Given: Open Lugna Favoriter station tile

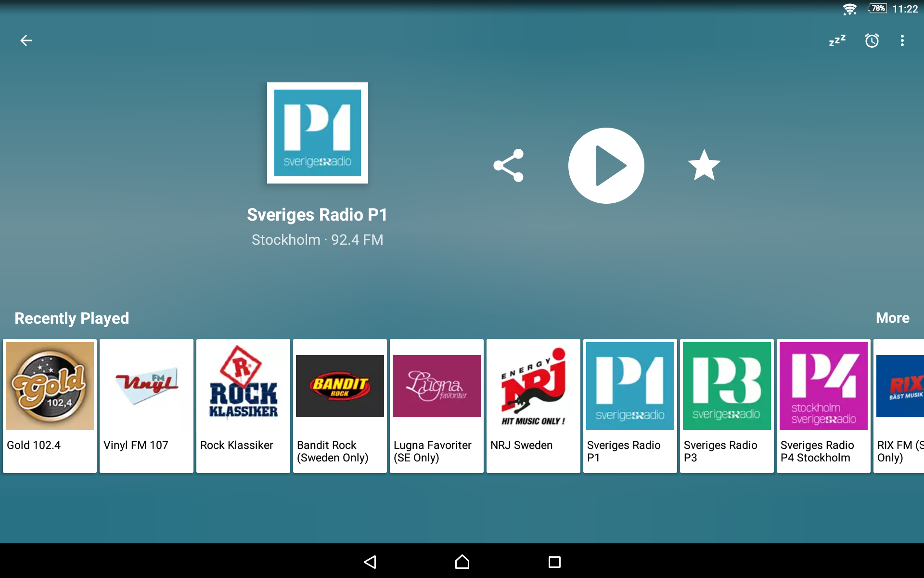Looking at the screenshot, I should [x=436, y=406].
